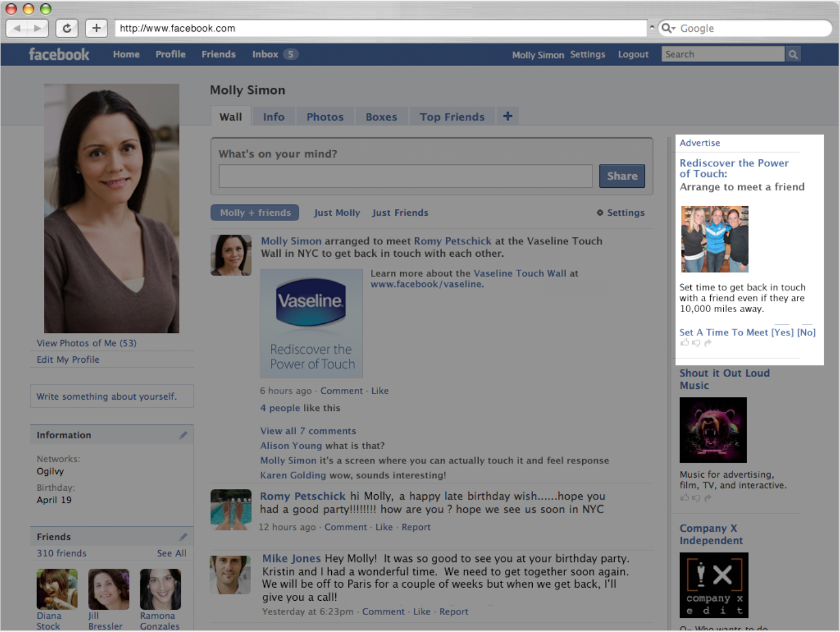Click Edit My Profile link

point(68,359)
